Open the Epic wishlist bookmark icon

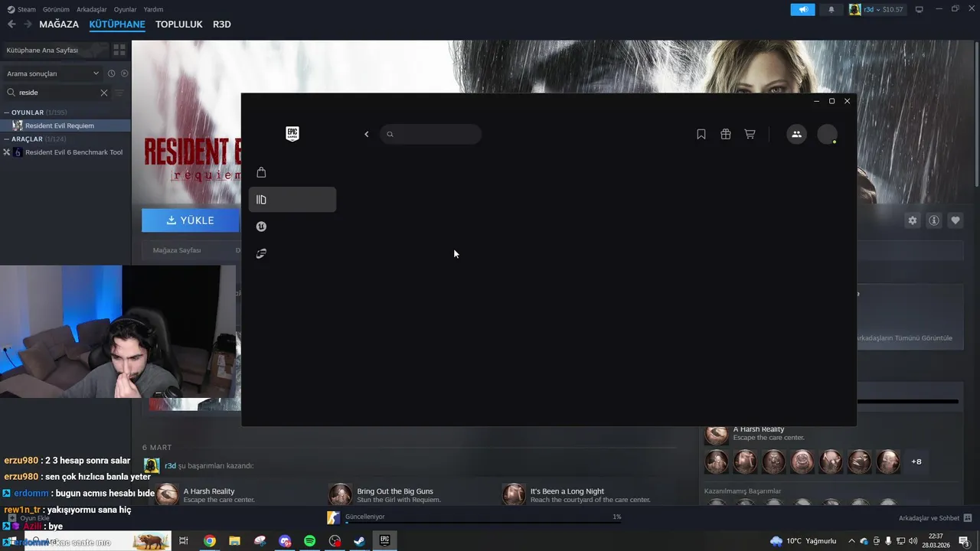[701, 134]
